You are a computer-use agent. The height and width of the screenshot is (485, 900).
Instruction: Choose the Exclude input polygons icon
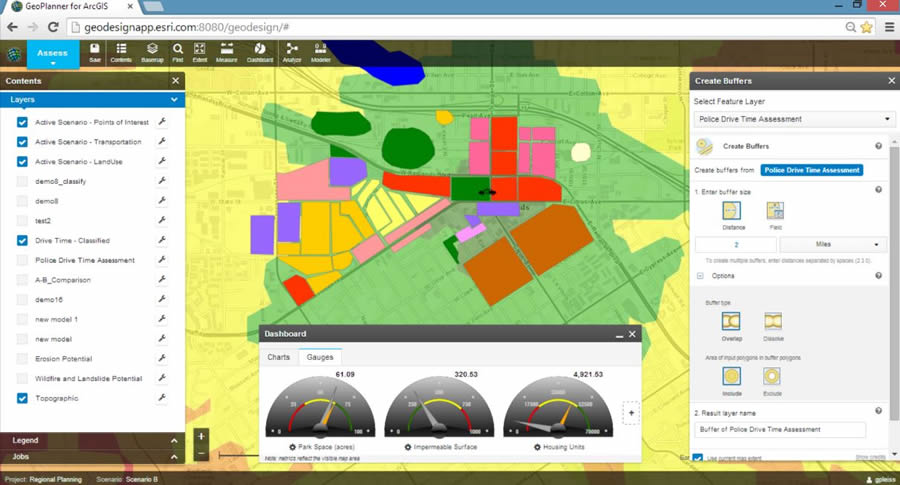[x=771, y=376]
